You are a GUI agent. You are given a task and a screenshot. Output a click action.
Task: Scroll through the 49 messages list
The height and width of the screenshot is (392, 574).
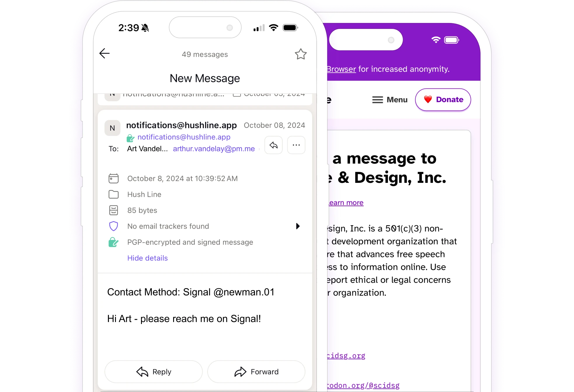[205, 55]
